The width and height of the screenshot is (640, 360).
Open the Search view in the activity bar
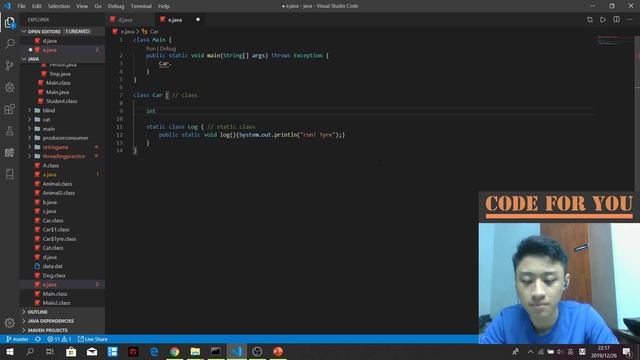(9, 44)
